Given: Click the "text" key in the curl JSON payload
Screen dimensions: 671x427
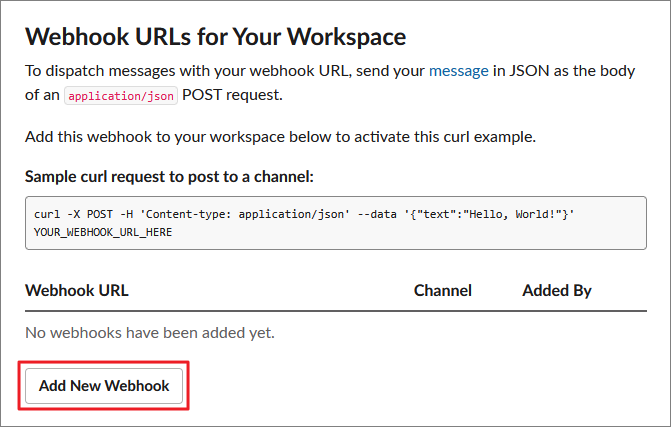Looking at the screenshot, I should click(448, 213).
